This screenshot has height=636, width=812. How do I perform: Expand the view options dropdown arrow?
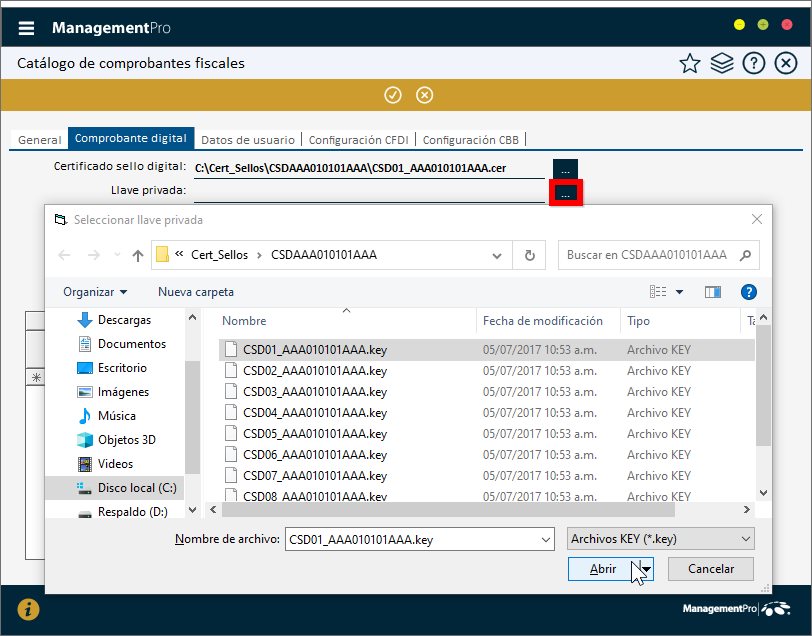pyautogui.click(x=679, y=292)
